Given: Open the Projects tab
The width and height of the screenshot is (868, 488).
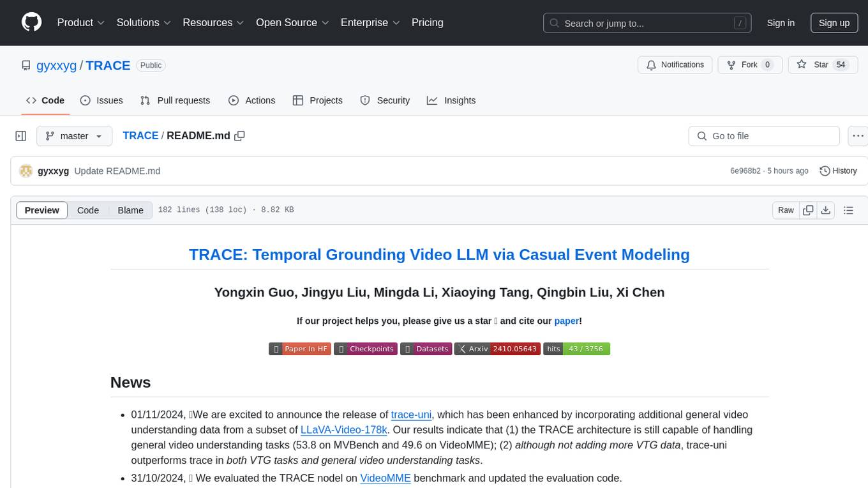Looking at the screenshot, I should [318, 100].
